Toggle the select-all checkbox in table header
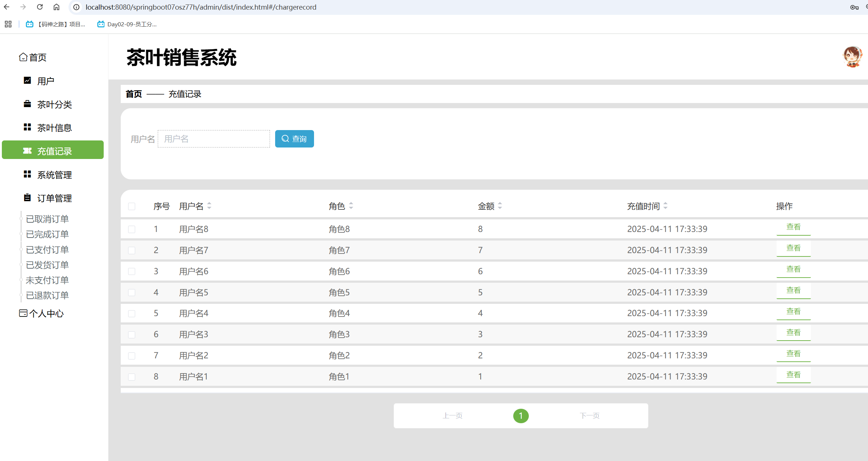 (x=131, y=206)
